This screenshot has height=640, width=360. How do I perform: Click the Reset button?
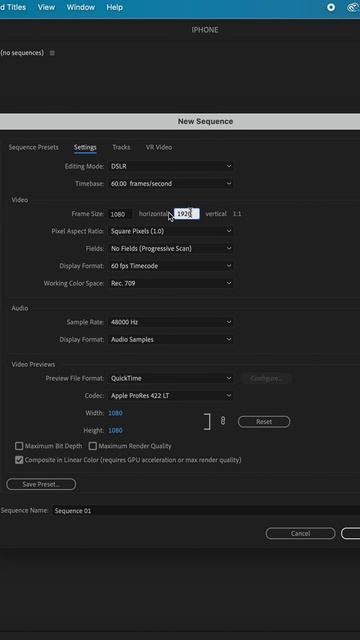click(x=264, y=422)
